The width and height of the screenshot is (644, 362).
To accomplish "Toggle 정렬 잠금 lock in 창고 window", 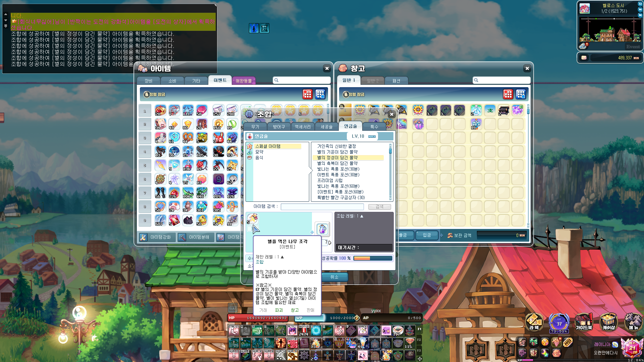I will (x=354, y=95).
